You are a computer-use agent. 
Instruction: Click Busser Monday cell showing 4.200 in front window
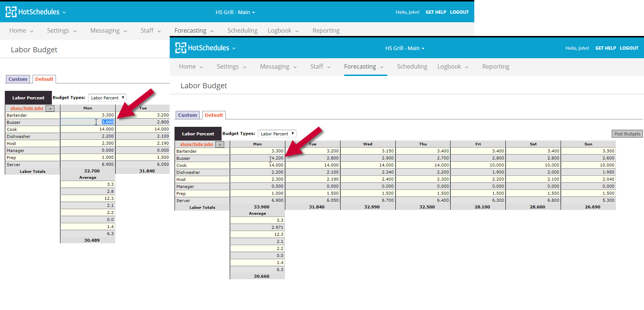click(258, 158)
